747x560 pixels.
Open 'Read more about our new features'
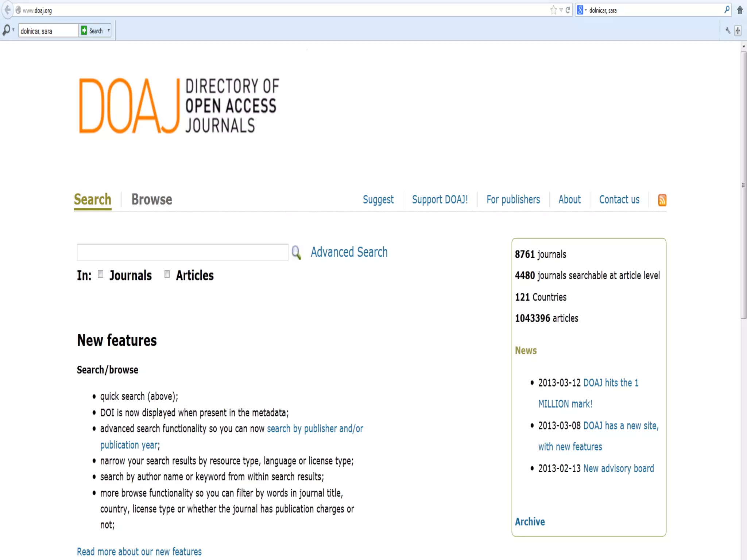(x=139, y=552)
